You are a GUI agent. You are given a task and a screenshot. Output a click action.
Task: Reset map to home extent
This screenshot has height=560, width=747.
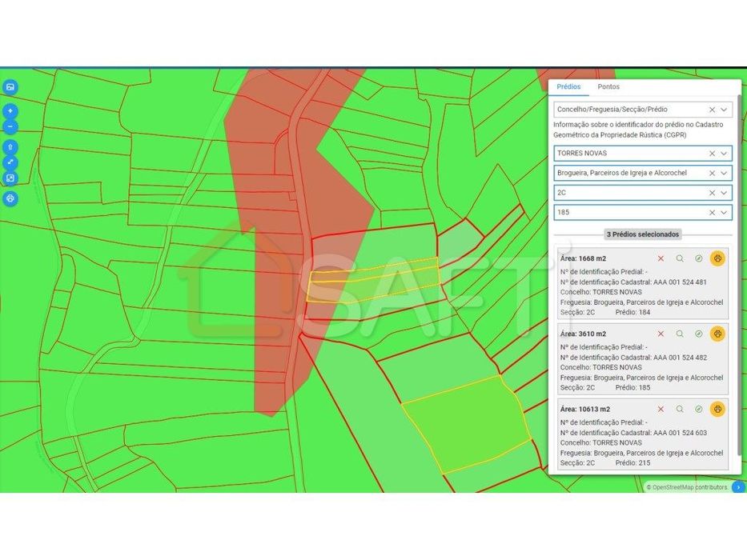(x=10, y=147)
